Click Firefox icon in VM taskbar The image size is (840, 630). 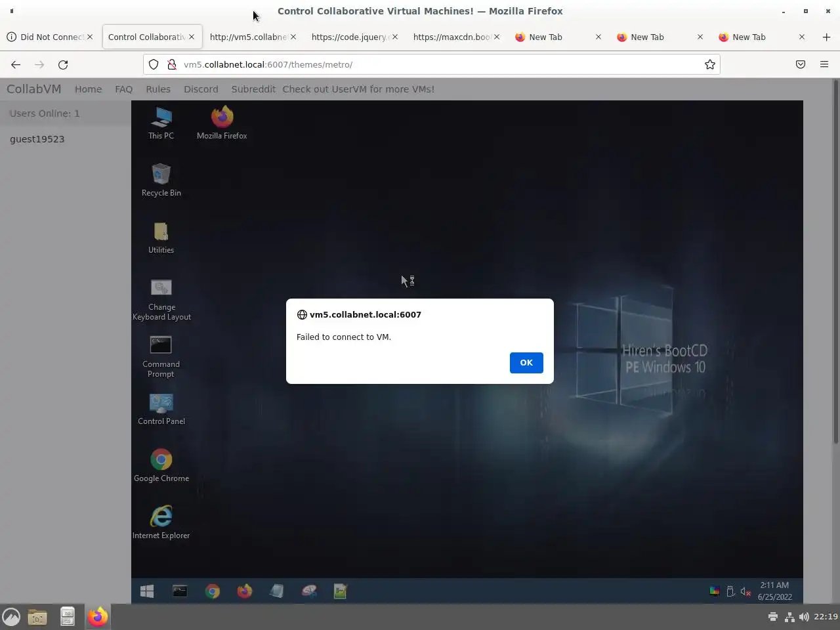tap(244, 591)
